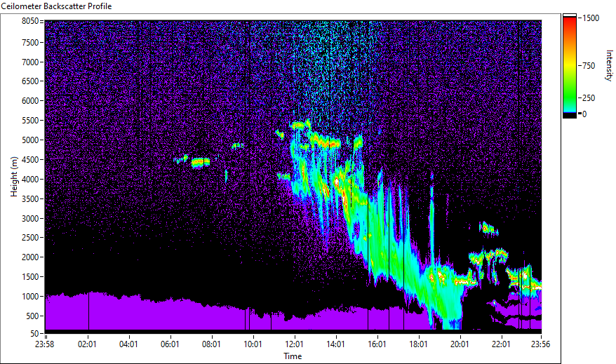
Task: Click the 06:01 time axis label
Action: tap(170, 344)
